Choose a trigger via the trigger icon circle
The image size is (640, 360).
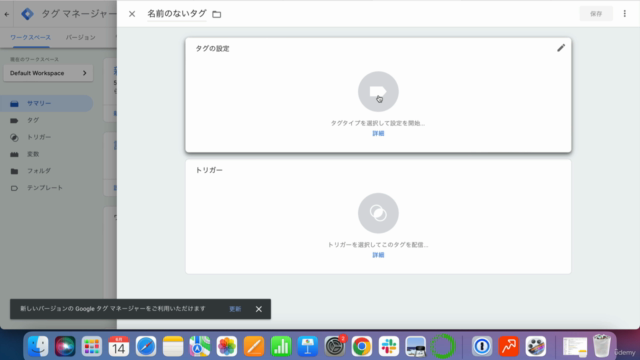point(378,213)
